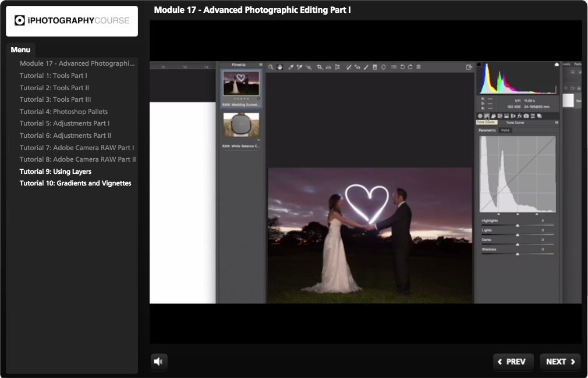Open Tutorial 5: Adjustments Part I

click(65, 123)
